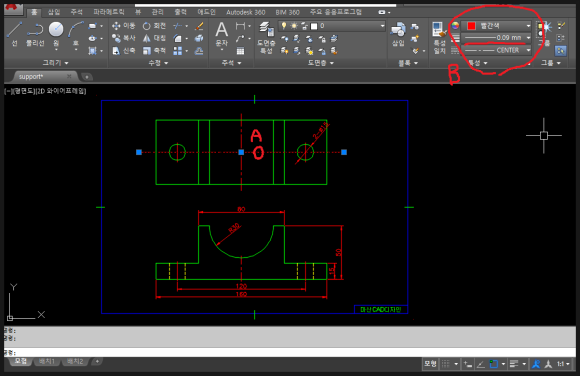Select the Polyline (폴리선) tool
Screen dimensions: 580x376
[36, 34]
